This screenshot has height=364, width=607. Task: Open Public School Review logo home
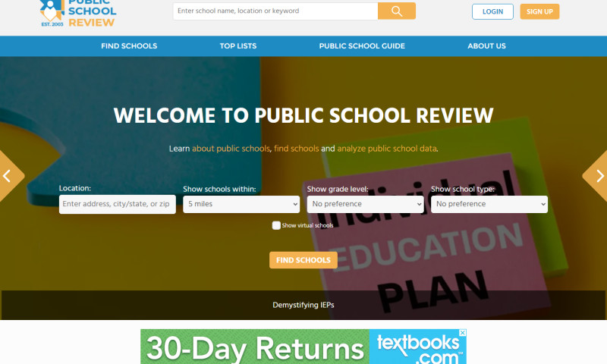click(78, 14)
